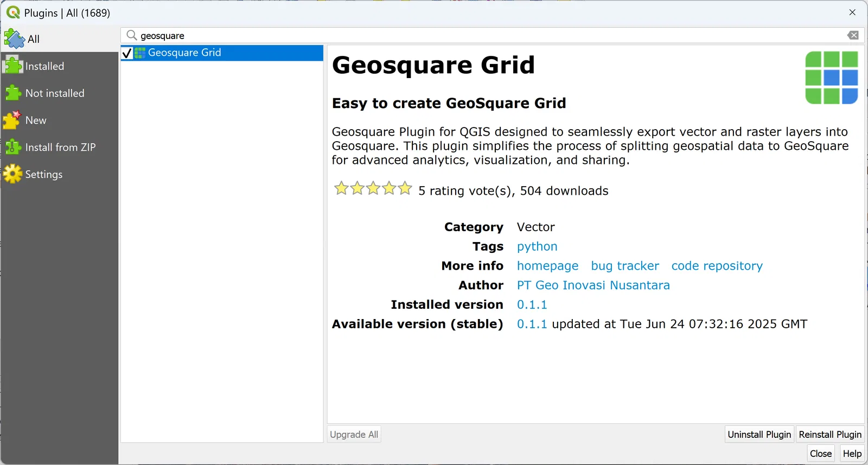Click the Installed green puzzle icon
868x465 pixels.
[x=13, y=66]
